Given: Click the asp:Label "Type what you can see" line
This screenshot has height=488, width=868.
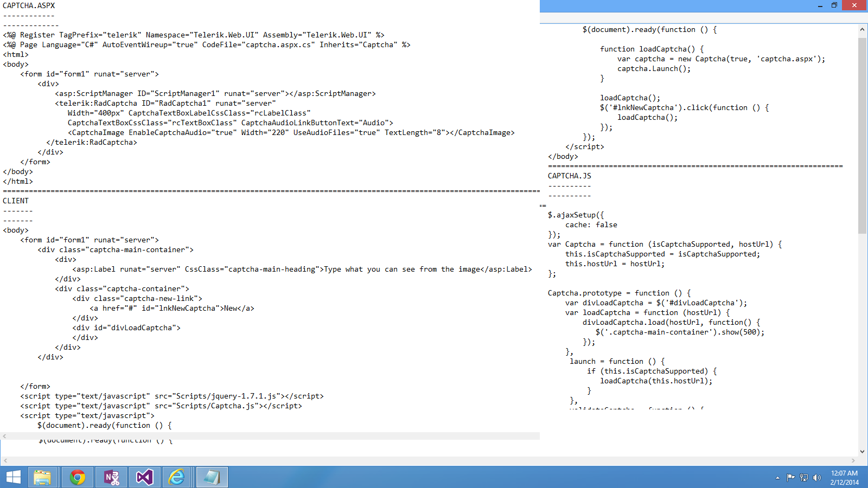Looking at the screenshot, I should (302, 269).
